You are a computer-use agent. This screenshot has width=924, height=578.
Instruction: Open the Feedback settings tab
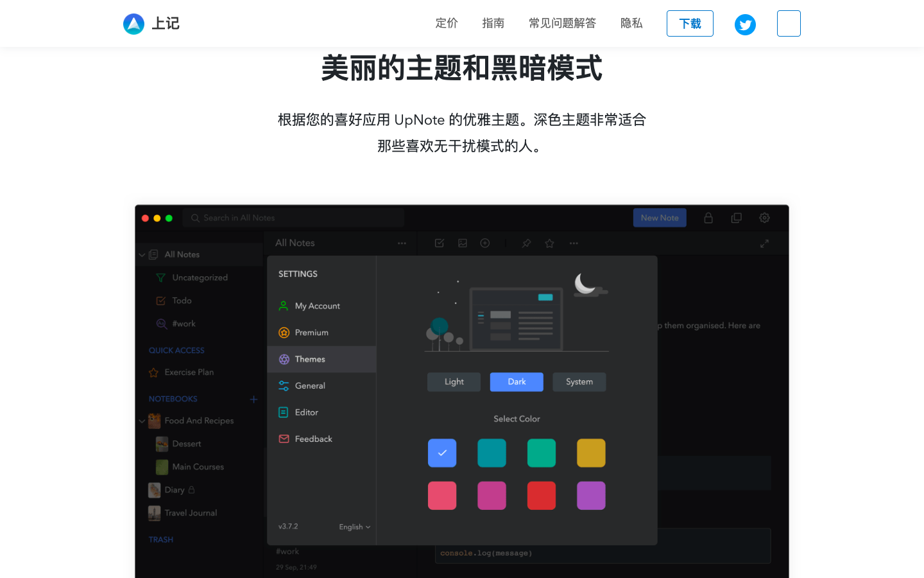[x=321, y=439]
